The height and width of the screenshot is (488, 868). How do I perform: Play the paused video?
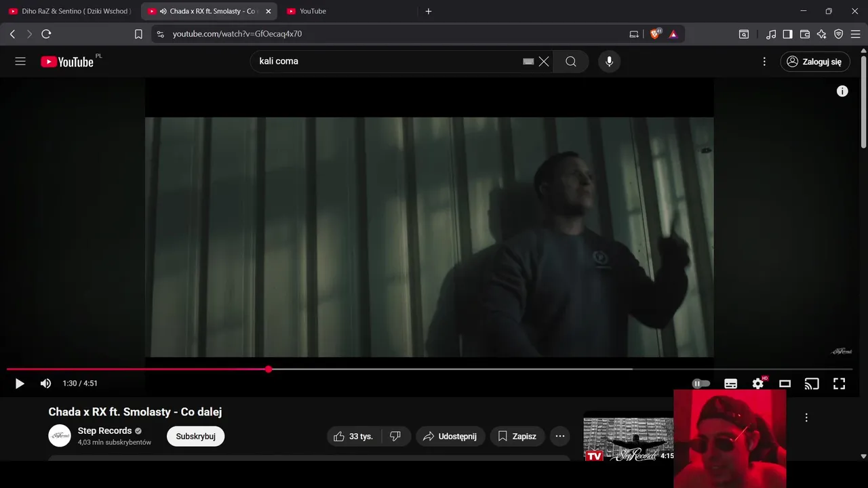point(20,384)
